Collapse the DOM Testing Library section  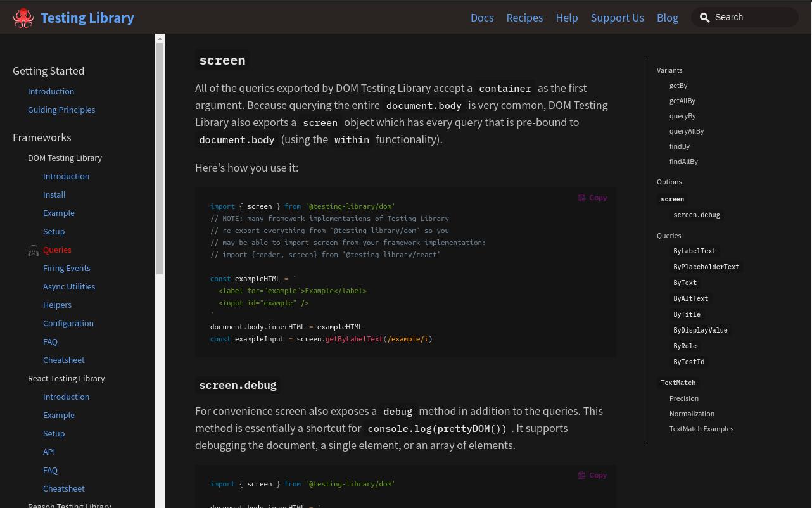[x=65, y=158]
